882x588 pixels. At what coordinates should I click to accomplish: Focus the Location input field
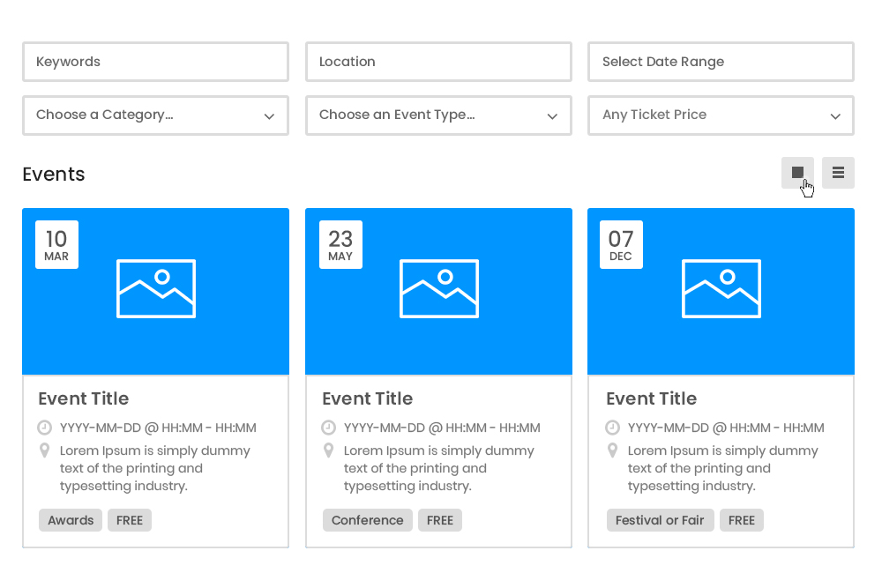click(438, 62)
